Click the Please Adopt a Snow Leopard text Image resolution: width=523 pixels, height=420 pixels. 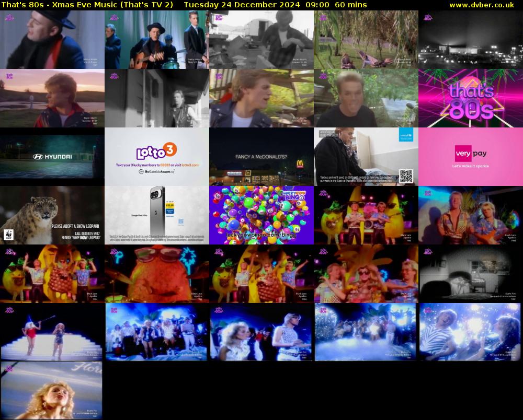(75, 226)
